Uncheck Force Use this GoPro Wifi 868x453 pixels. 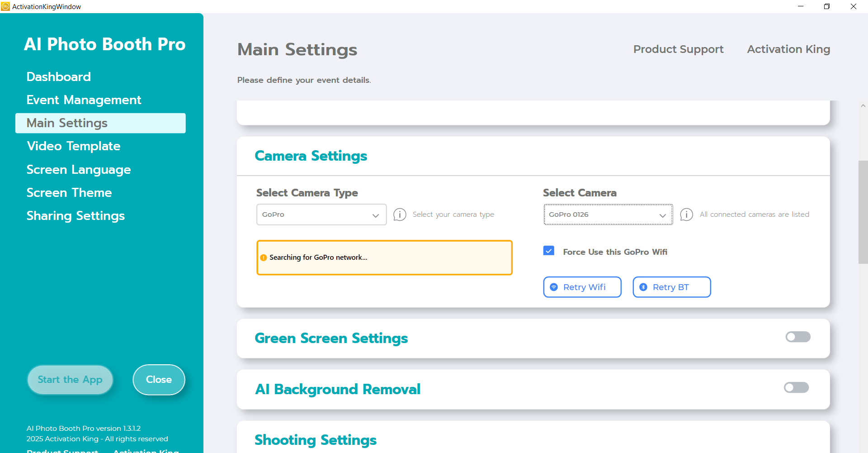point(549,251)
